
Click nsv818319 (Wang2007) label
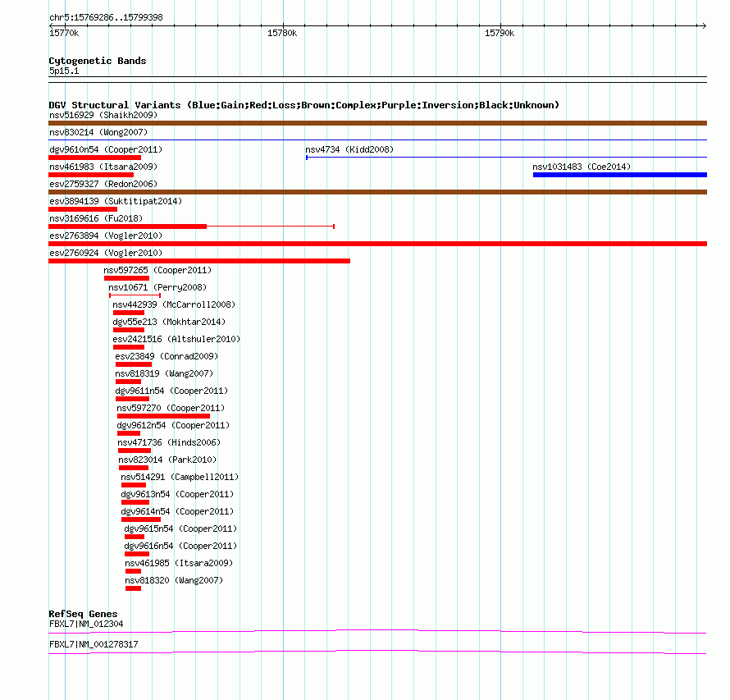(164, 373)
